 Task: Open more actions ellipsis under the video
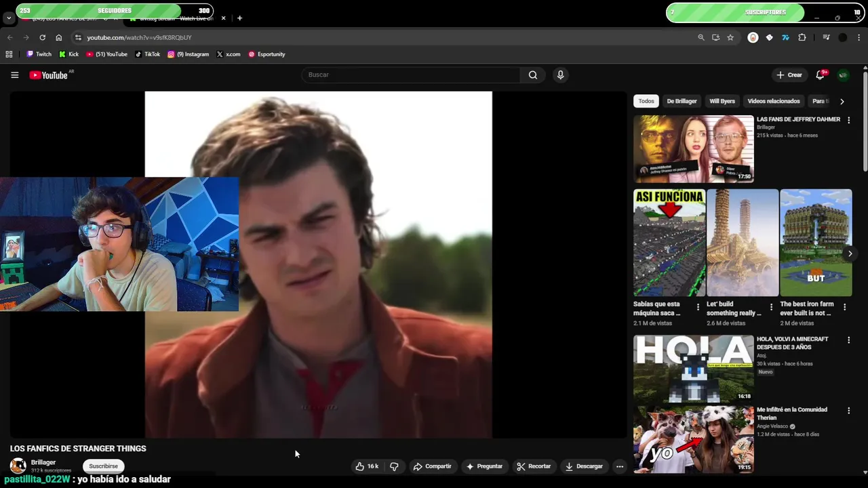[x=619, y=466]
